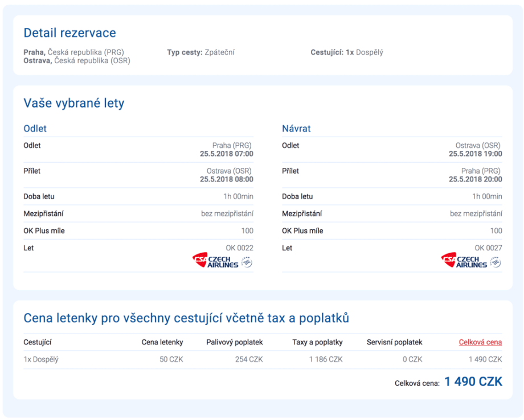Click the Czech Airlines logo in Návrat section

coord(464,261)
